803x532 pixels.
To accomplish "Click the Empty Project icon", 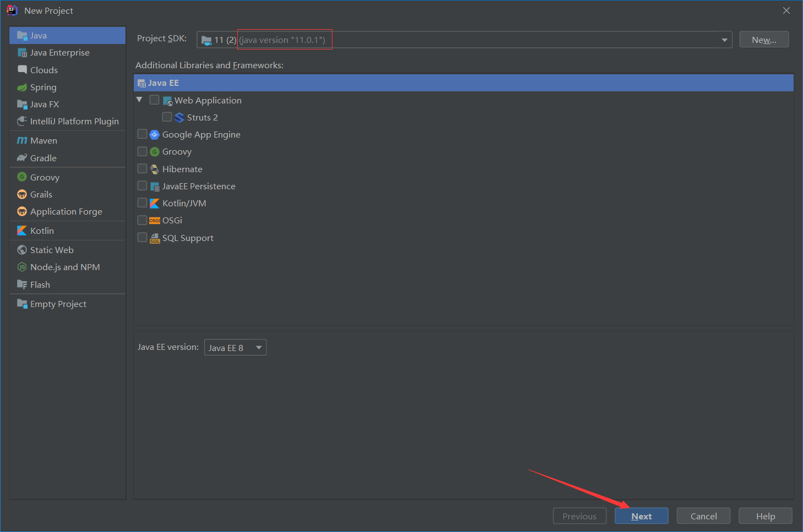I will point(22,304).
